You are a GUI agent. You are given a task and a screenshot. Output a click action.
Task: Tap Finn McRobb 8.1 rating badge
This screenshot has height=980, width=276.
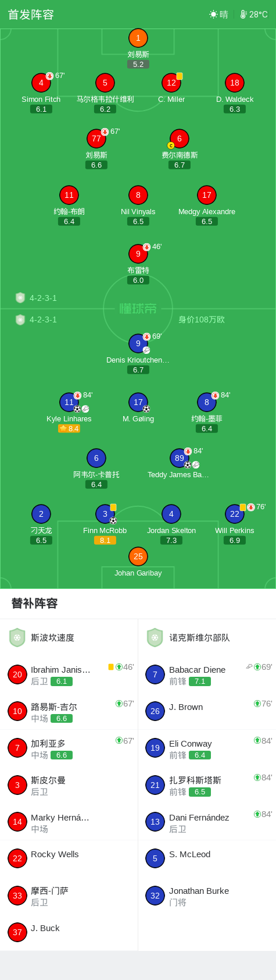pos(105,540)
